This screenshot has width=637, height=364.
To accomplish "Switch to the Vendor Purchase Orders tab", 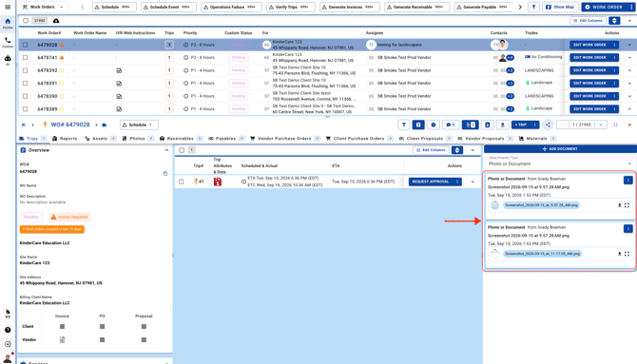I will coord(285,139).
